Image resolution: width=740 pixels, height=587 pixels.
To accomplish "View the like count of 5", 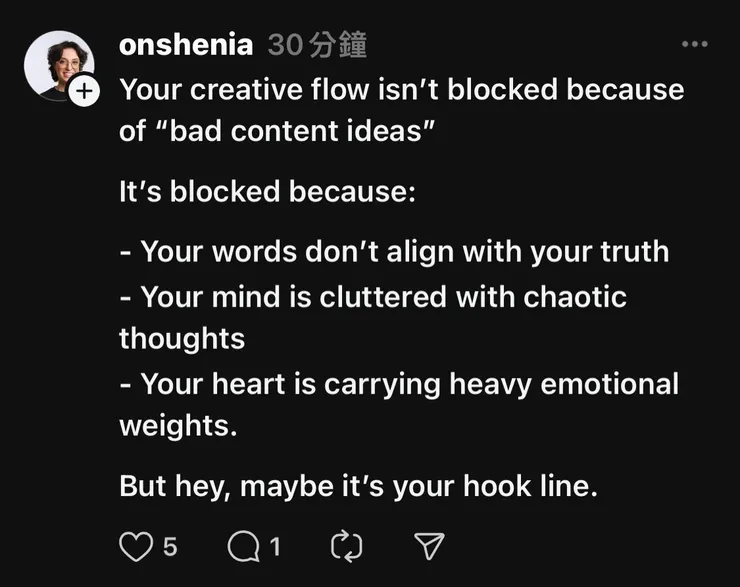I will pyautogui.click(x=169, y=546).
